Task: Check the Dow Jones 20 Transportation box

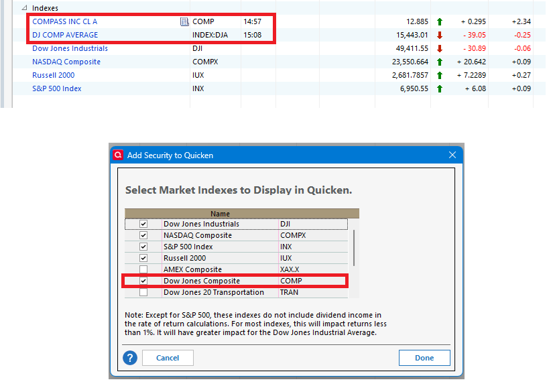Action: (x=143, y=292)
